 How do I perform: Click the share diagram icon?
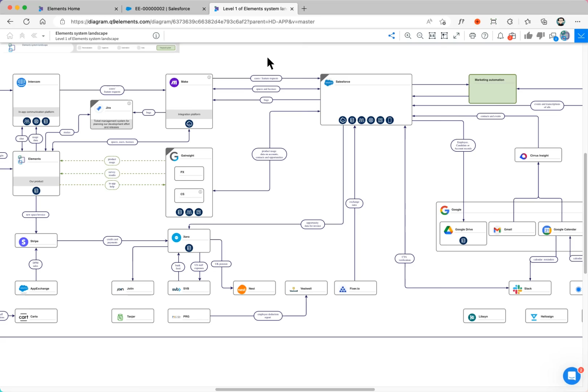click(392, 36)
